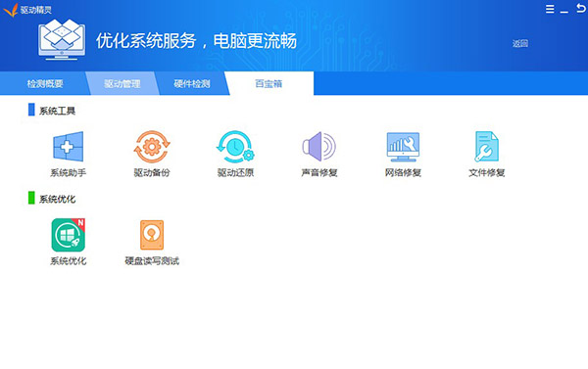Click the monitor box banner icon

(62, 39)
